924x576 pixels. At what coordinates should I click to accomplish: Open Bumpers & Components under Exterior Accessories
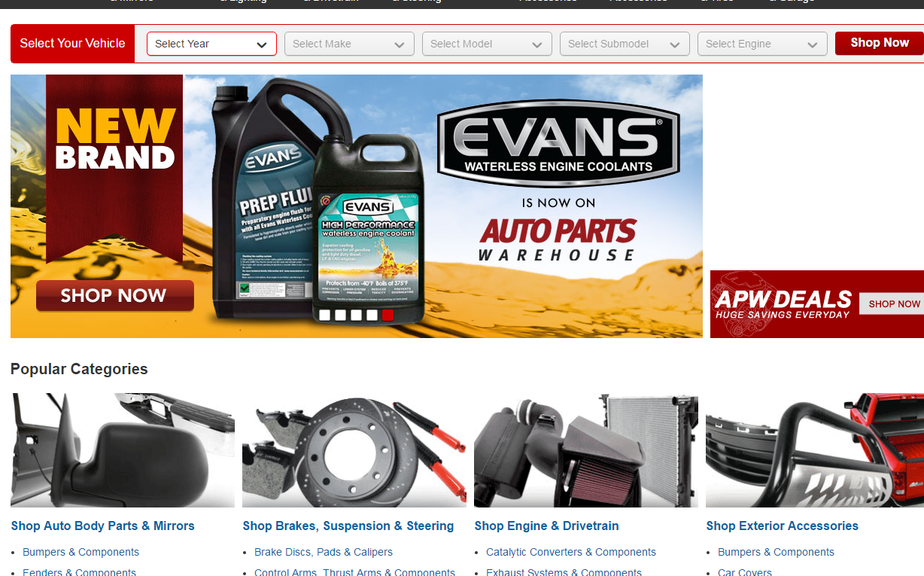tap(777, 552)
